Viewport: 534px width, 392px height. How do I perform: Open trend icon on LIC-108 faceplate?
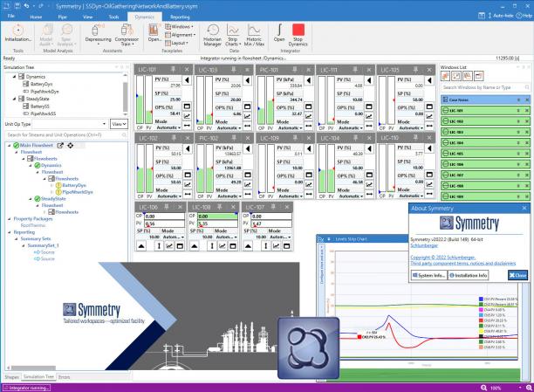(222, 245)
